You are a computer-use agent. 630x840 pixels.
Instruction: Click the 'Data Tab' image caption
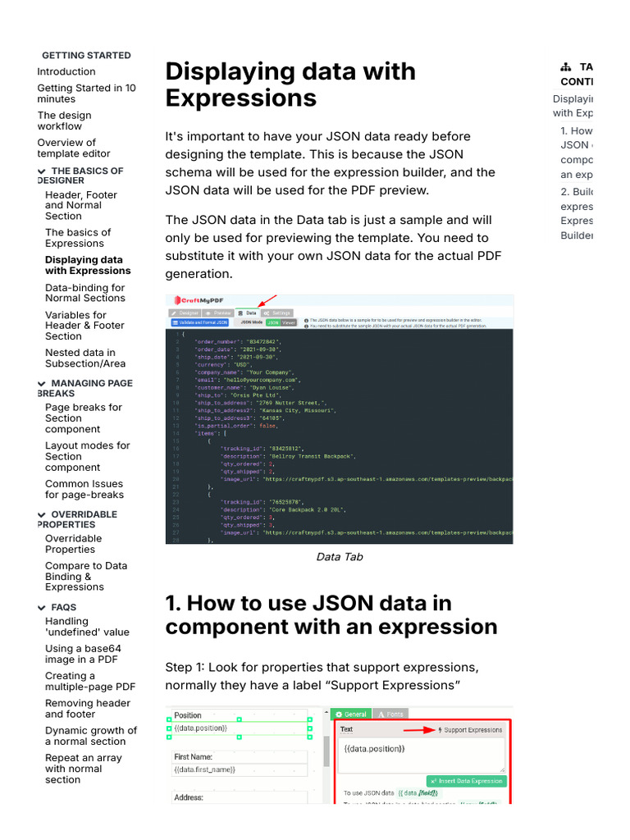pyautogui.click(x=339, y=557)
